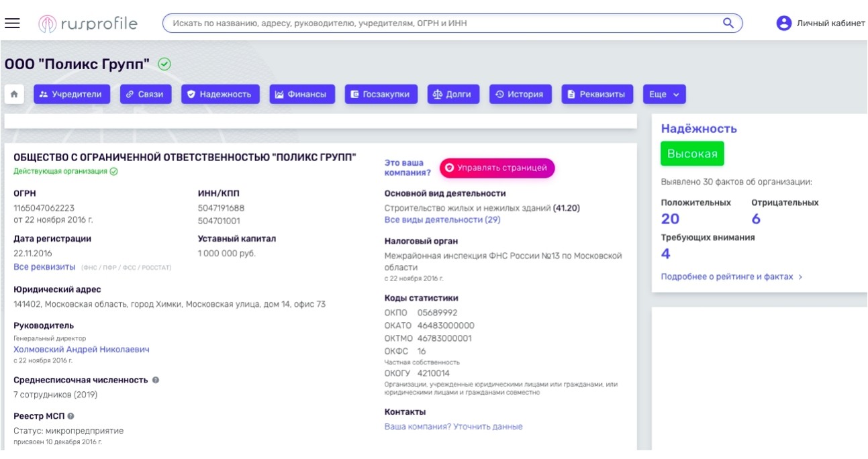
Task: Expand the Еще dropdown menu
Action: click(x=665, y=95)
